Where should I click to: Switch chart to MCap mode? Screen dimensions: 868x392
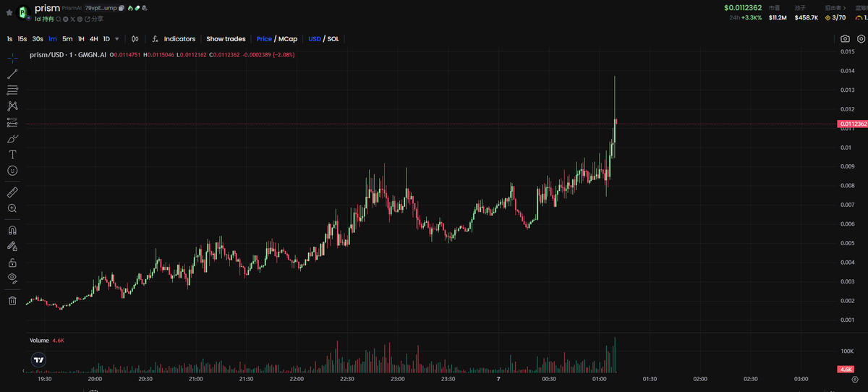(287, 39)
